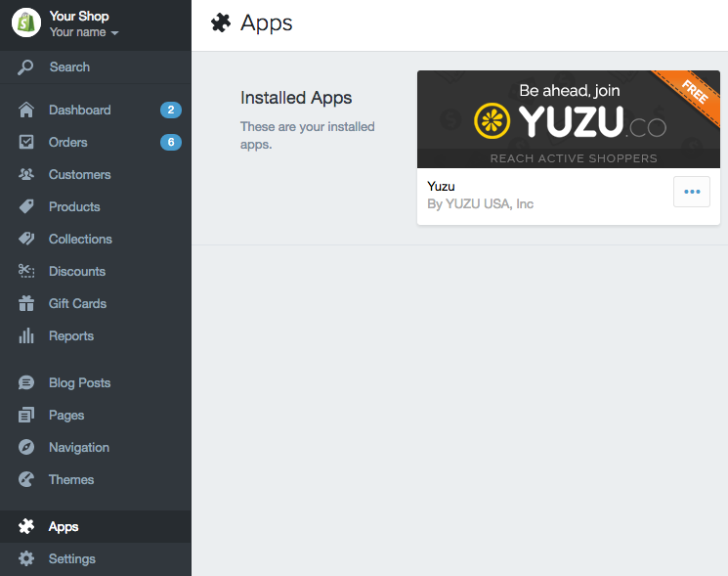The width and height of the screenshot is (728, 576).
Task: Go to Blog Posts
Action: (79, 383)
